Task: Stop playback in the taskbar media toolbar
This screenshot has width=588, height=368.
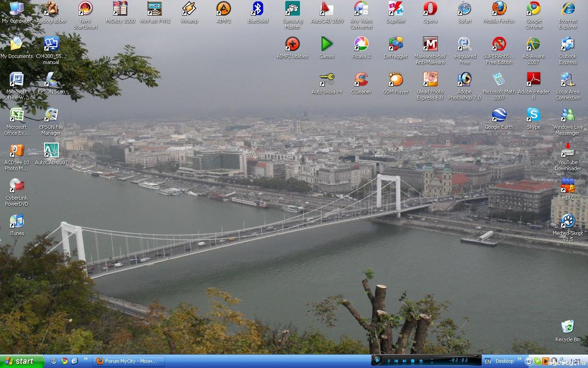Action: [413, 361]
